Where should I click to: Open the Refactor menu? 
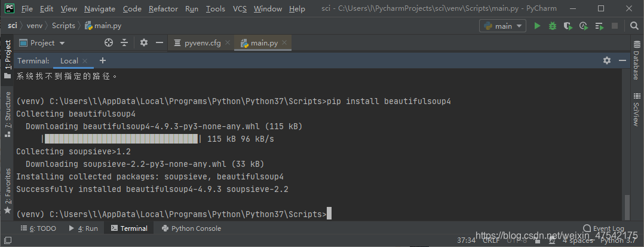[x=164, y=8]
